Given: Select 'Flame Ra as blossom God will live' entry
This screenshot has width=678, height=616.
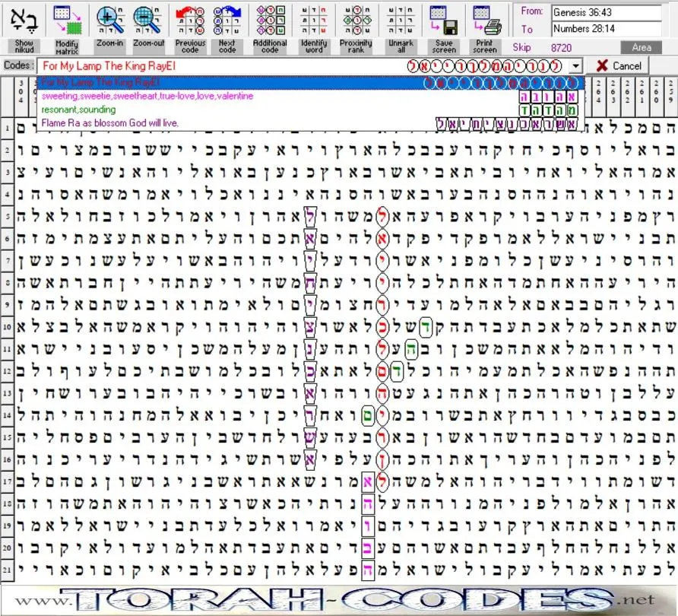Looking at the screenshot, I should [x=310, y=123].
